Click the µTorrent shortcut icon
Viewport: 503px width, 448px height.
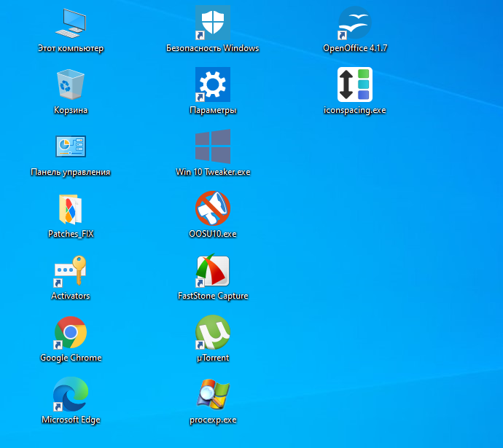[x=213, y=332]
